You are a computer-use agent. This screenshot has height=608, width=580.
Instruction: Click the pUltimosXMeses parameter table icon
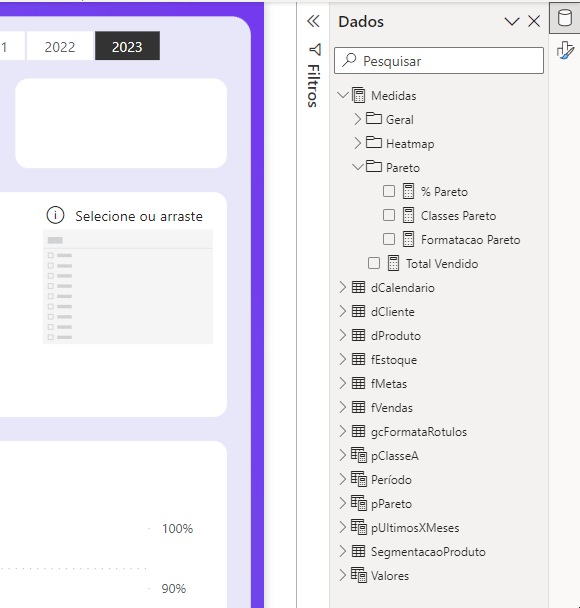coord(359,527)
